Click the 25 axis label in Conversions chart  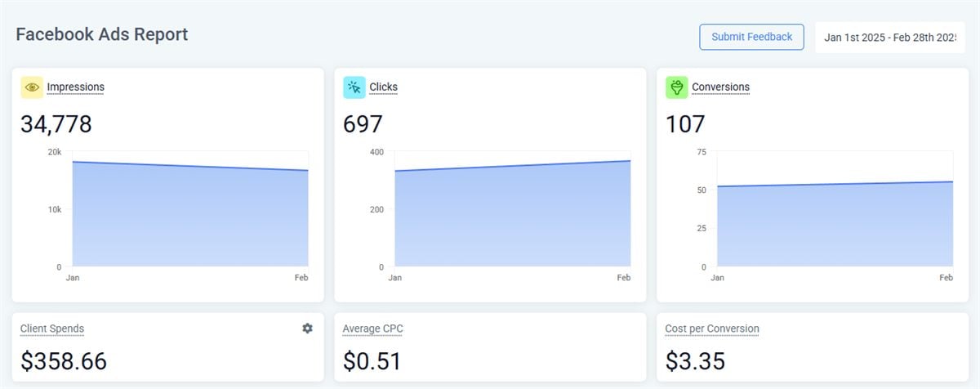702,229
